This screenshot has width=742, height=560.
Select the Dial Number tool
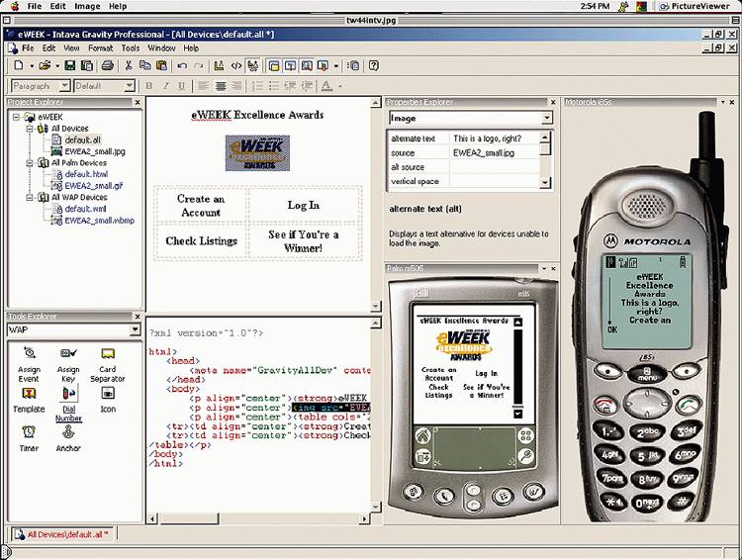[x=68, y=404]
